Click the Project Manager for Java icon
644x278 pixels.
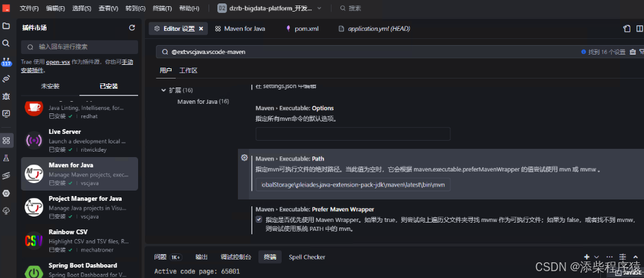click(x=33, y=208)
